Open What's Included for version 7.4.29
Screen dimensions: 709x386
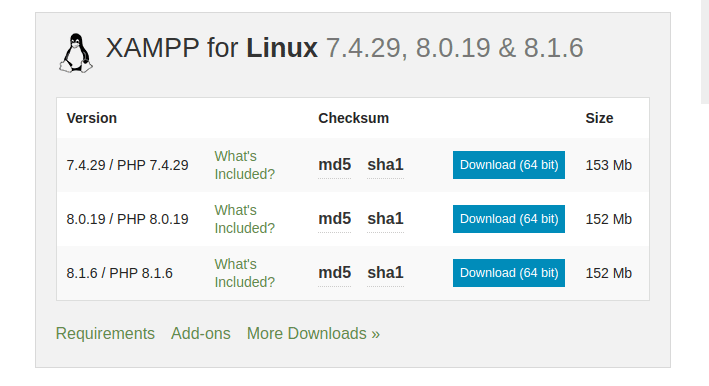click(245, 165)
